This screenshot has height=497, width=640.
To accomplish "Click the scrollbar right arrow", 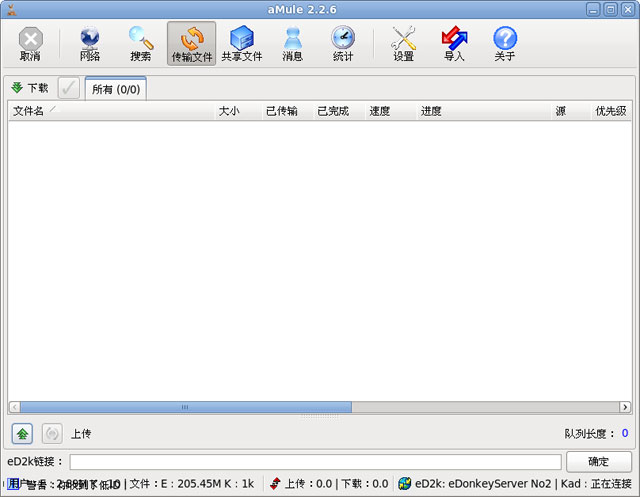I will [625, 407].
